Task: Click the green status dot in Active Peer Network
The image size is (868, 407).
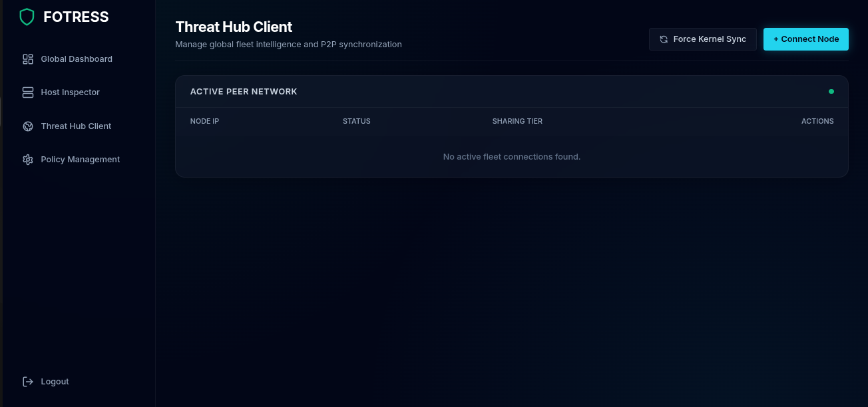Action: [x=831, y=92]
